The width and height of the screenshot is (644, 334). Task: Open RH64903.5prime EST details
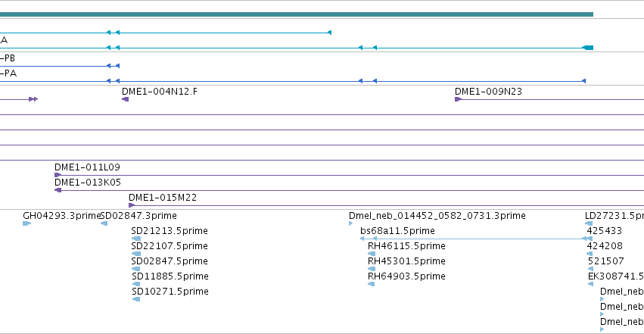click(406, 276)
